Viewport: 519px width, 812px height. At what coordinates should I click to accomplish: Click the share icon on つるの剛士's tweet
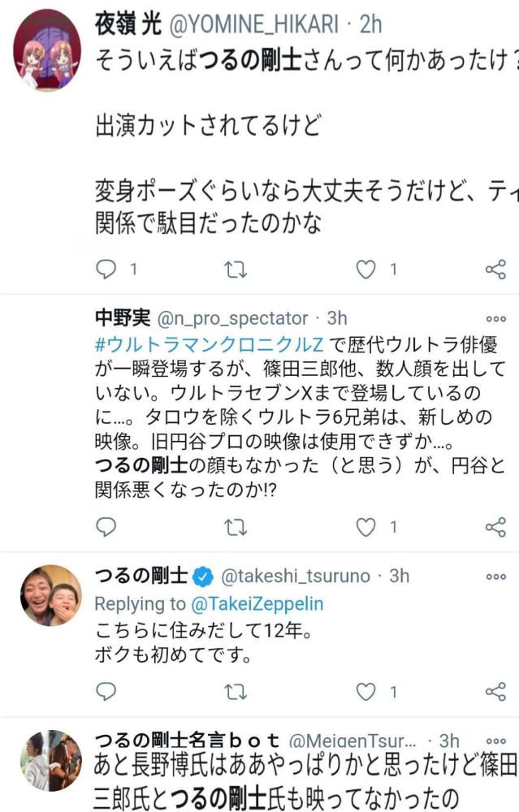tap(496, 689)
